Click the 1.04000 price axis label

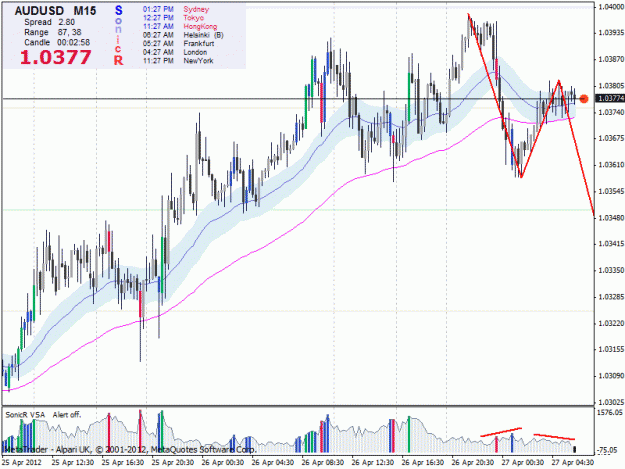click(611, 7)
